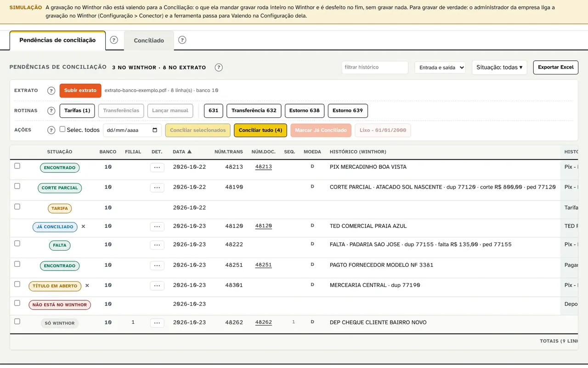Open document number link 48213

coord(264,167)
